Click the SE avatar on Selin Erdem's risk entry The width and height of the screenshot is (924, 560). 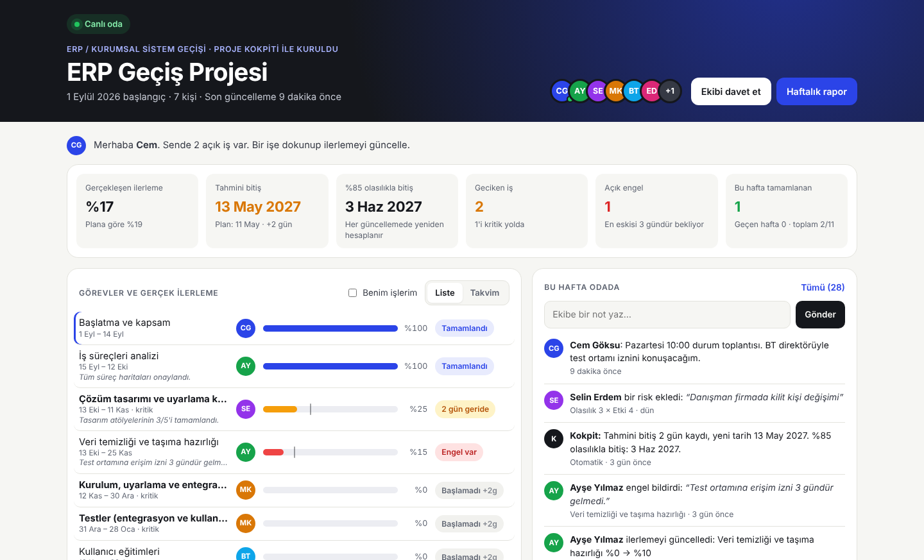[x=554, y=400]
